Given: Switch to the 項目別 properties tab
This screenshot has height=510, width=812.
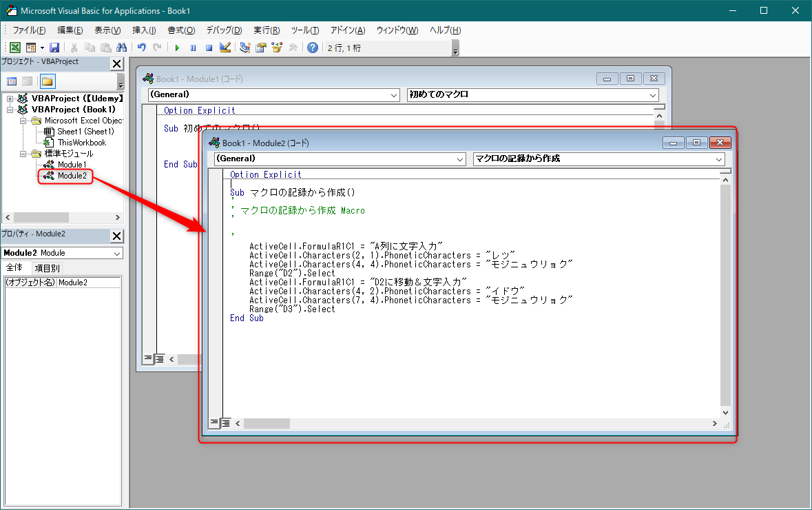Looking at the screenshot, I should point(48,268).
